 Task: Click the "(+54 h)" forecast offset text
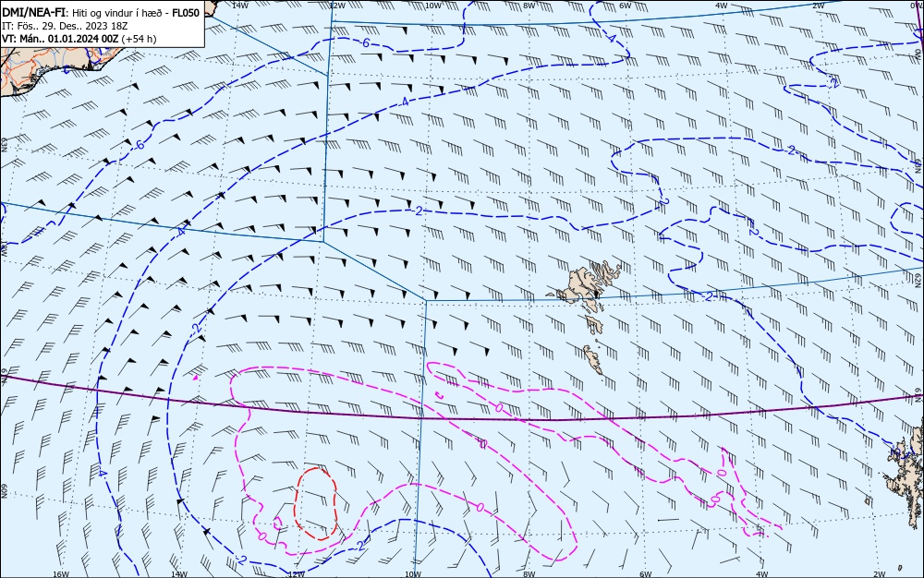click(x=140, y=39)
